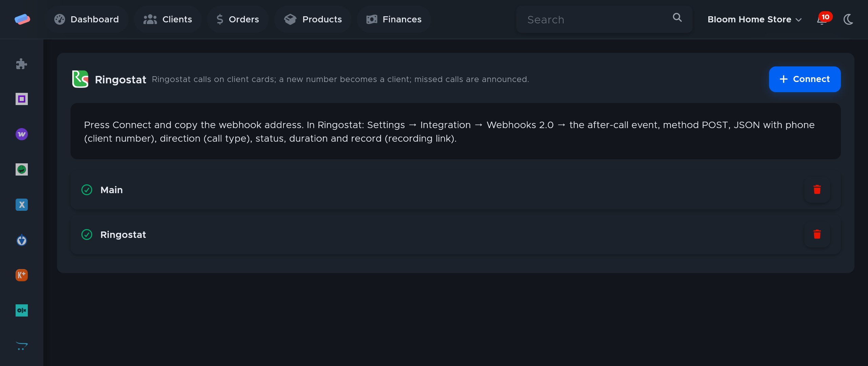
Task: Click the green check beside Ringostat row
Action: pos(87,235)
